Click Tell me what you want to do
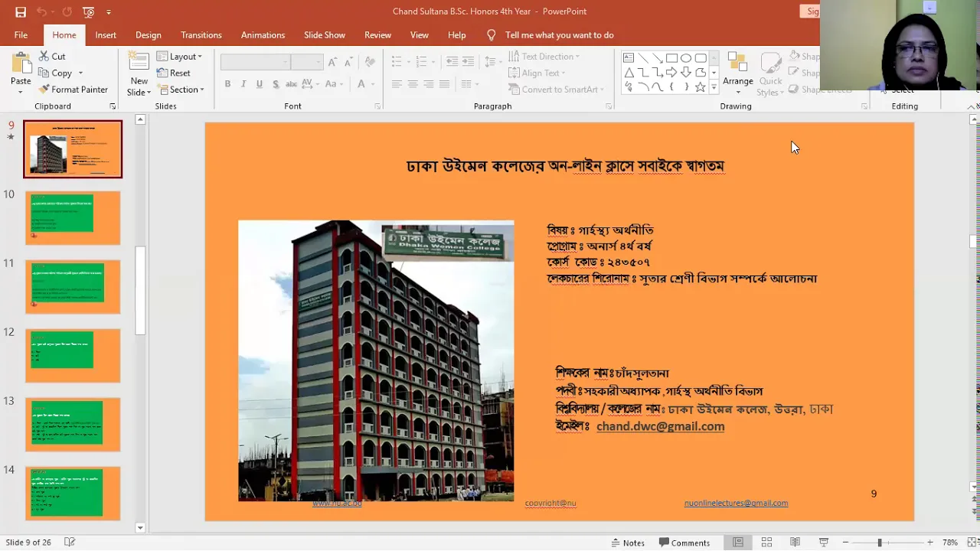This screenshot has height=551, width=980. tap(560, 35)
